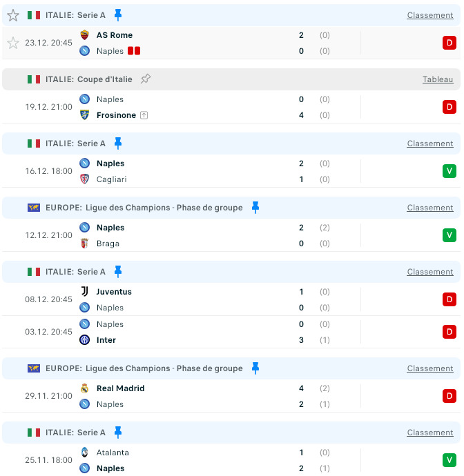
Task: Click the Real Madrid crest
Action: click(x=84, y=388)
